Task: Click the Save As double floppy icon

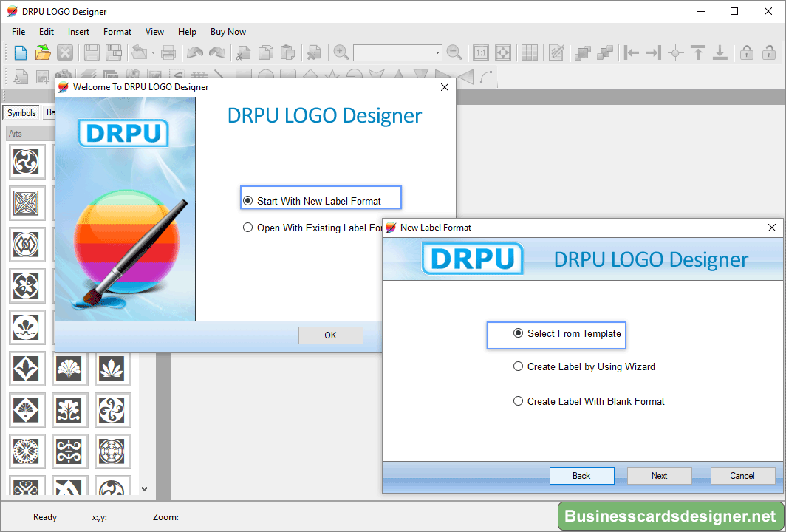Action: (x=114, y=52)
